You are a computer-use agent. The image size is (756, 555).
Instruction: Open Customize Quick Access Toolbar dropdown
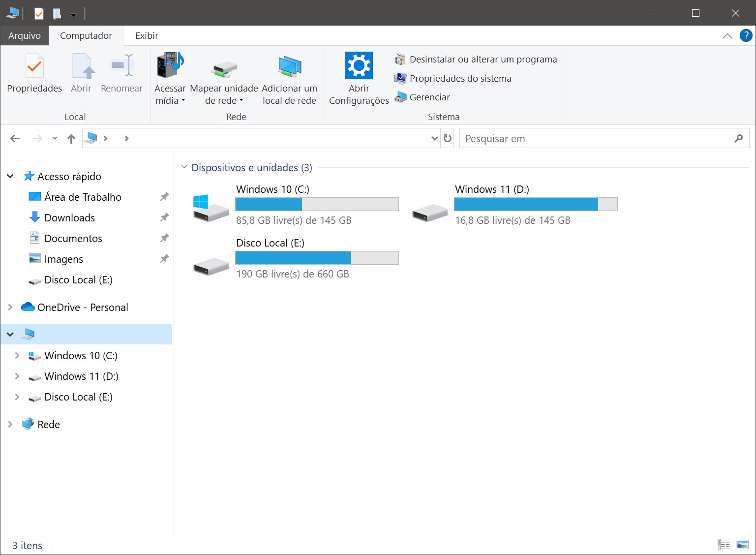pyautogui.click(x=73, y=15)
